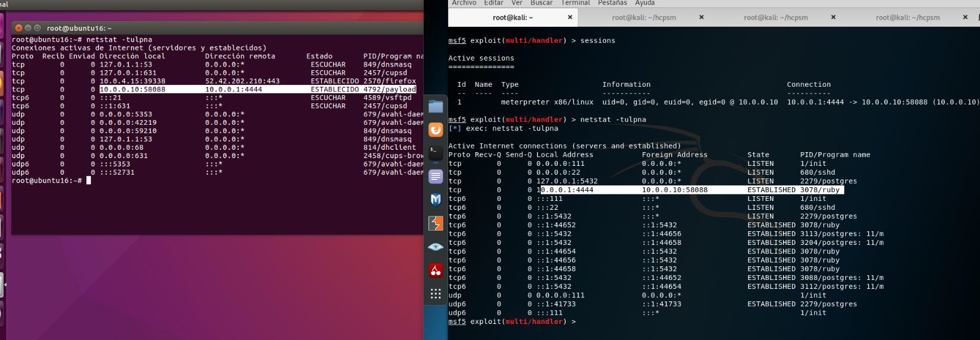Launch Burp Suite from the Kali dock
The image size is (980, 340).
(x=436, y=223)
